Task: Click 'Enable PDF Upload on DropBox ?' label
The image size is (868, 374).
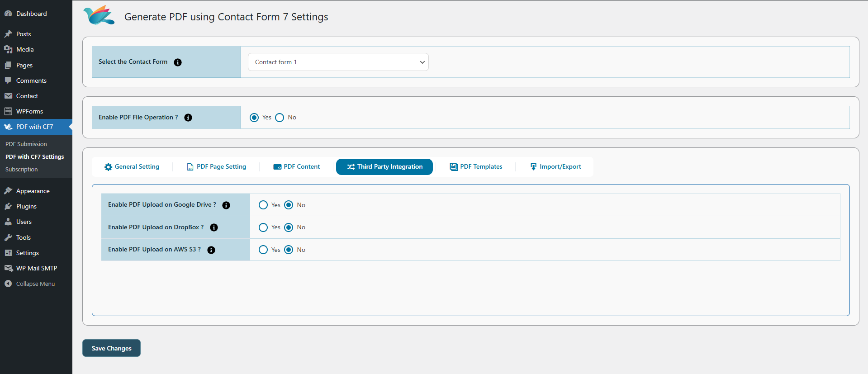Action: click(x=156, y=227)
